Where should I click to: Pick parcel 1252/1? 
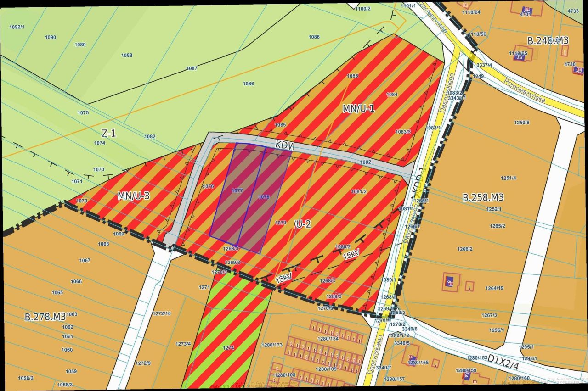coord(494,209)
